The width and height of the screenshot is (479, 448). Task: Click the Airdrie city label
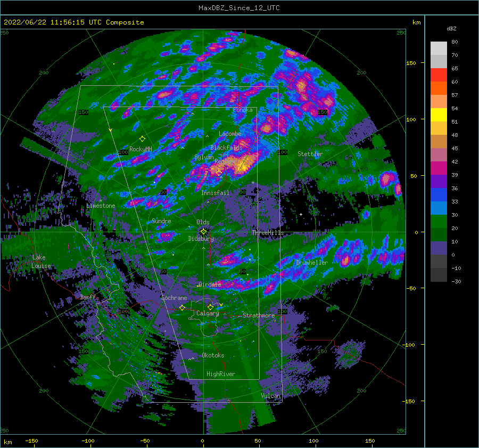[210, 284]
